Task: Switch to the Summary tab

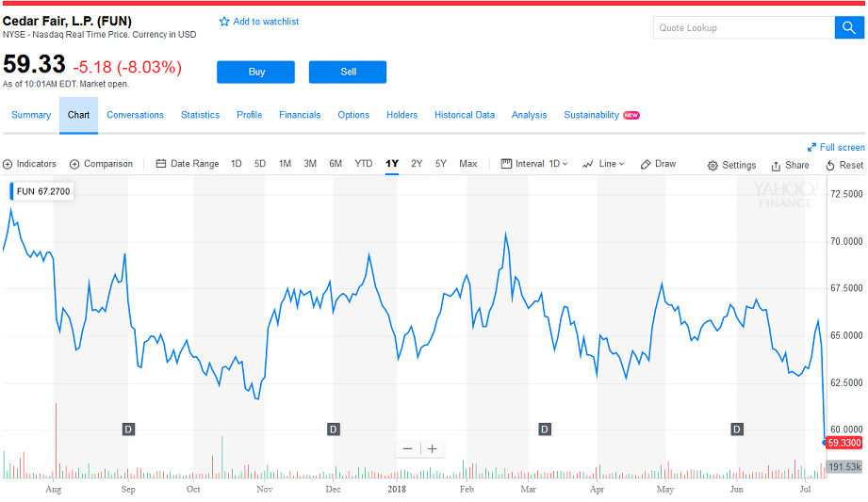Action: [x=31, y=115]
